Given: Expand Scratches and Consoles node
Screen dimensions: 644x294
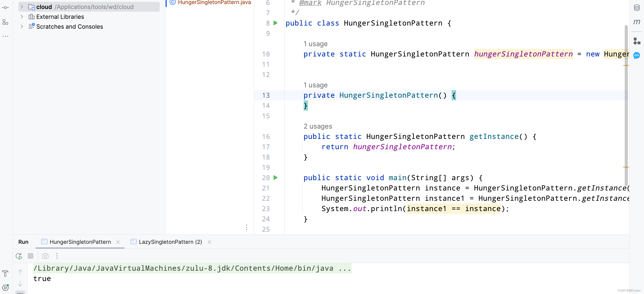Looking at the screenshot, I should [x=22, y=26].
